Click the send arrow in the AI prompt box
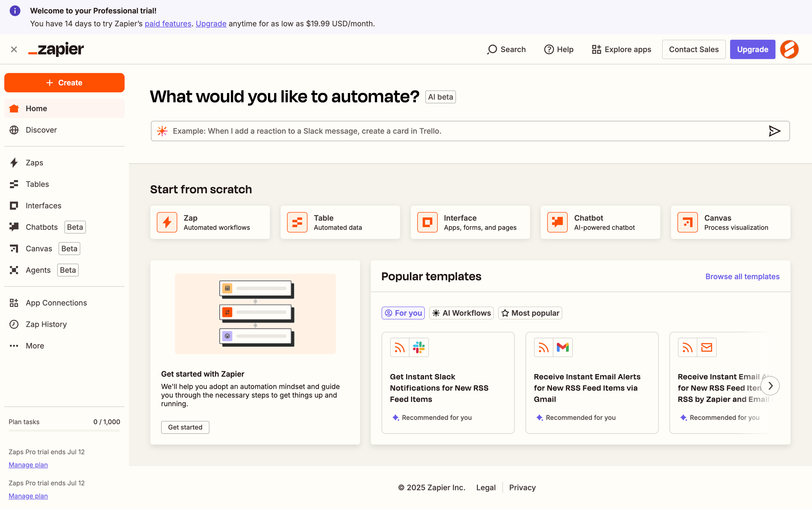Image resolution: width=812 pixels, height=509 pixels. click(x=774, y=131)
